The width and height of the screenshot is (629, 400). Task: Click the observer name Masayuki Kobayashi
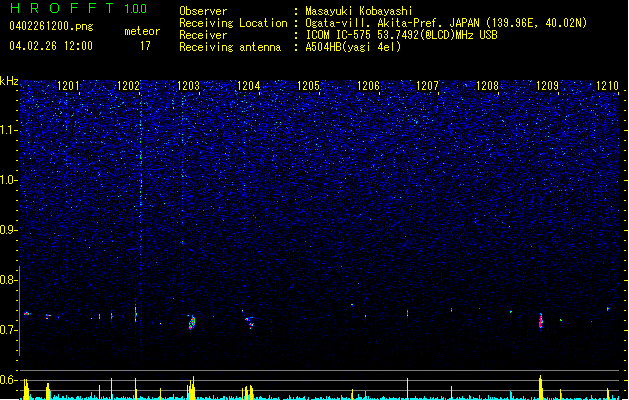(359, 11)
